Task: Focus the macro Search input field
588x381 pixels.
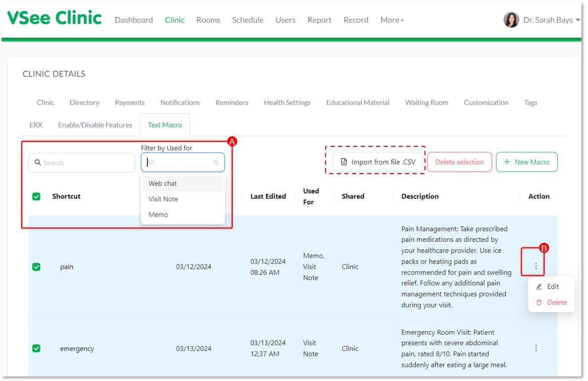Action: pos(82,163)
